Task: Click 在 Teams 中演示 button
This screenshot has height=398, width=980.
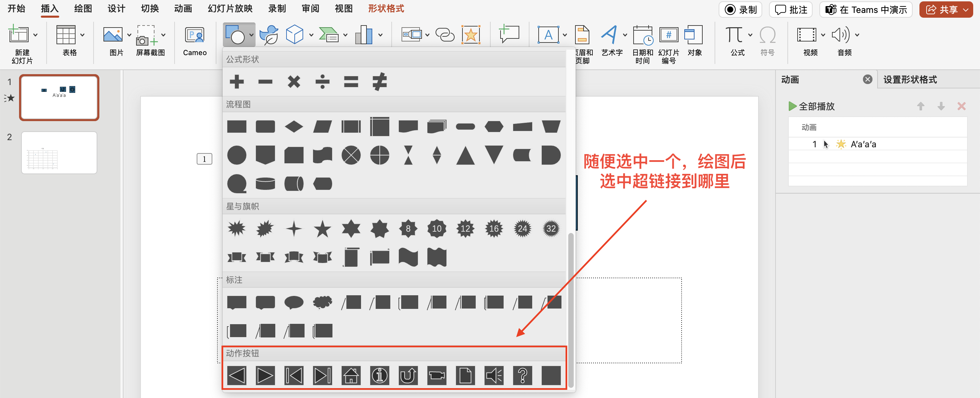Action: click(866, 10)
